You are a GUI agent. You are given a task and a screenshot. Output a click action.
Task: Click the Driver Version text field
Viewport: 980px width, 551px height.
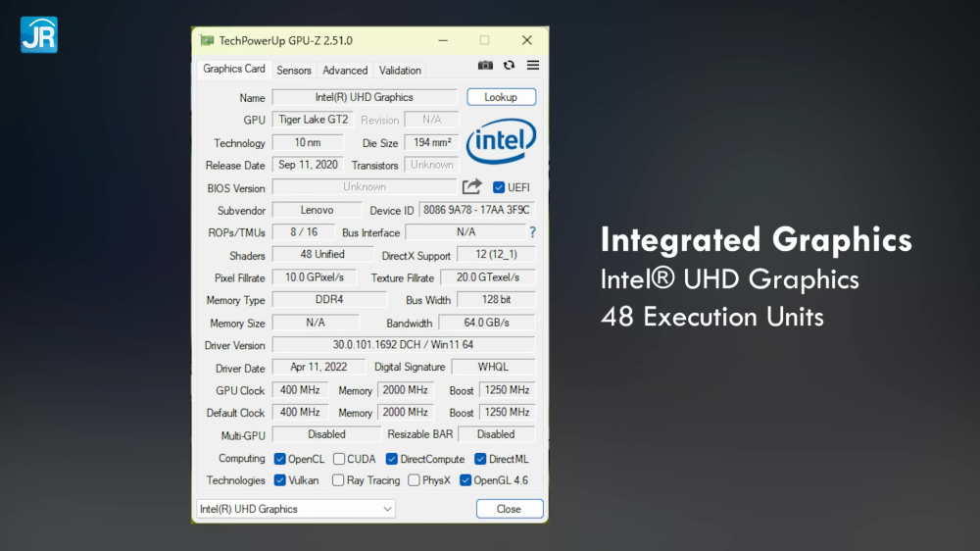[403, 345]
